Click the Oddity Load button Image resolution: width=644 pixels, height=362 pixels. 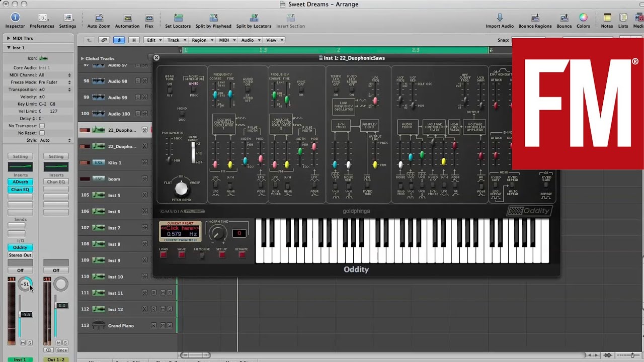pyautogui.click(x=164, y=255)
